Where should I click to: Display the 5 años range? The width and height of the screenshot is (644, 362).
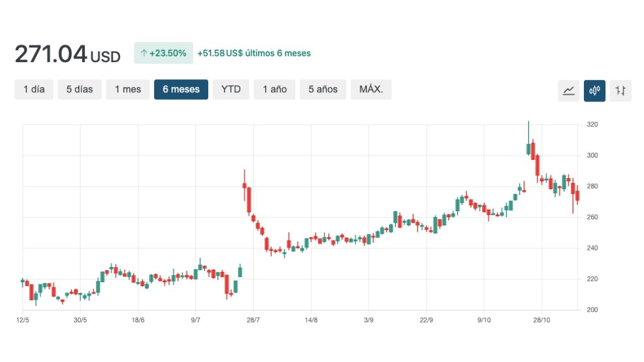[x=323, y=90]
